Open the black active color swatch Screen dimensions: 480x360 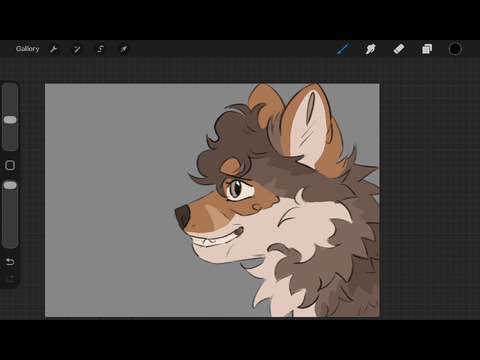455,49
